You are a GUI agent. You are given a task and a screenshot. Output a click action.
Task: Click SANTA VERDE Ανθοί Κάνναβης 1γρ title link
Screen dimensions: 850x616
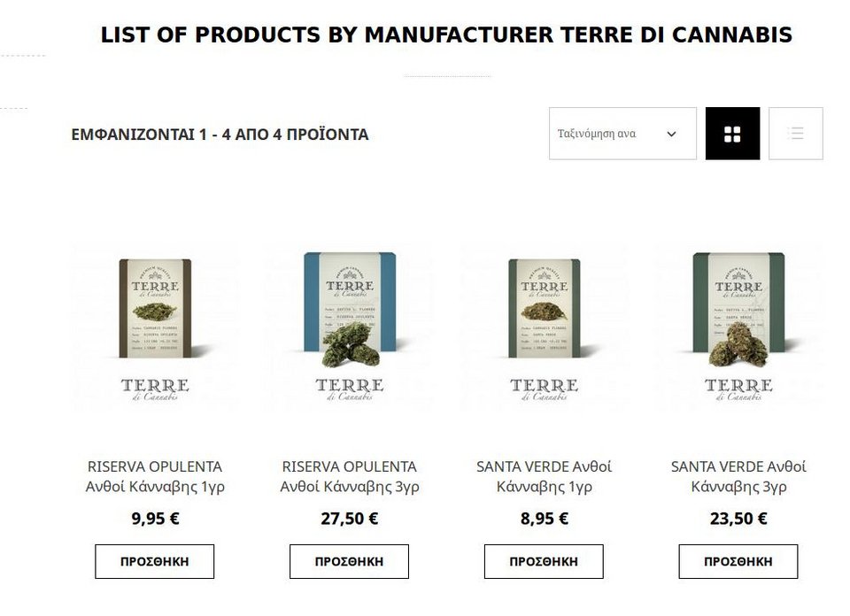coord(544,476)
